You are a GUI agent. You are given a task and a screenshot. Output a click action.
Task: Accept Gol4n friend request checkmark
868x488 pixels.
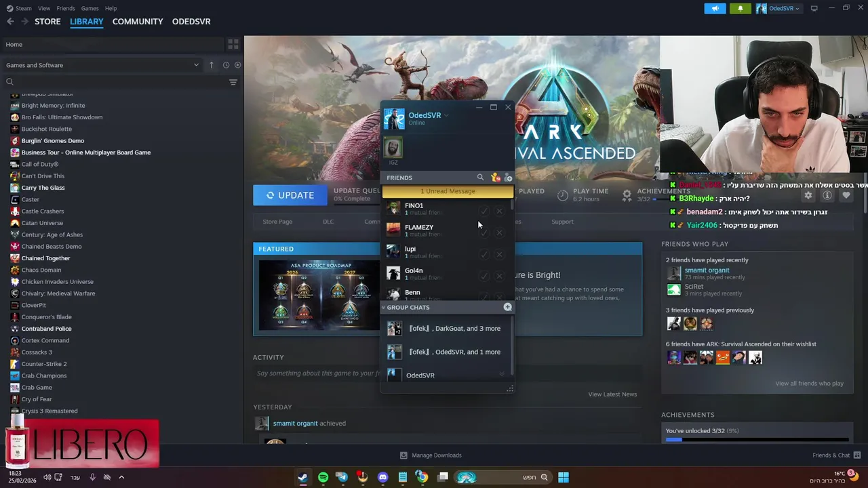pyautogui.click(x=484, y=276)
